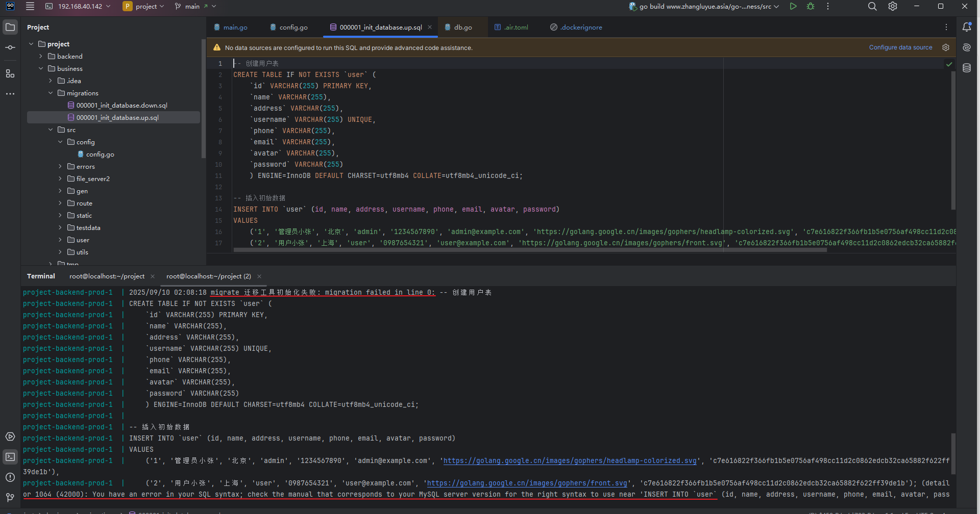Click the green inspection checkmark
Image resolution: width=980 pixels, height=514 pixels.
pyautogui.click(x=949, y=64)
